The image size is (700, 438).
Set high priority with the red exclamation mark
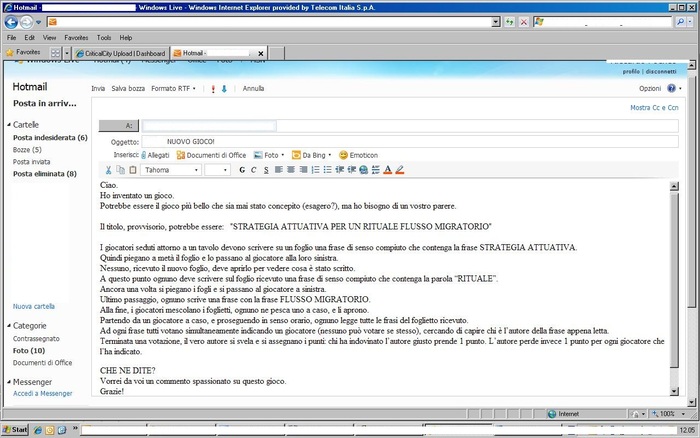[213, 89]
